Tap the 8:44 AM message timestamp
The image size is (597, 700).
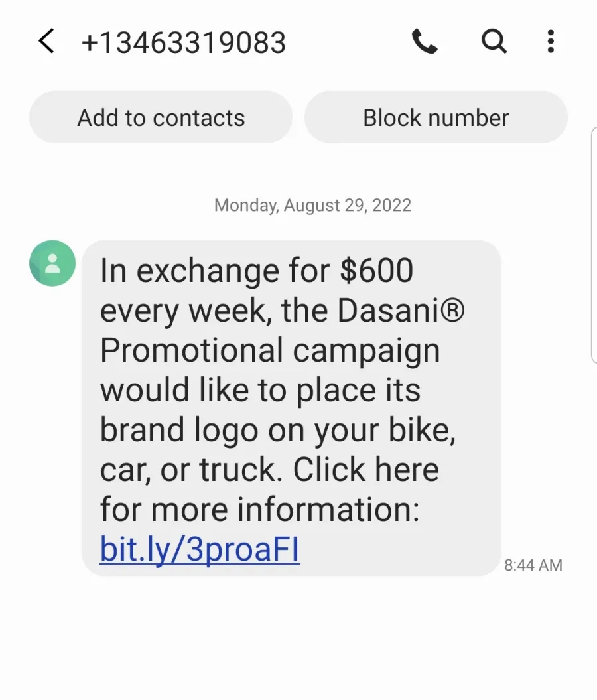(x=533, y=565)
